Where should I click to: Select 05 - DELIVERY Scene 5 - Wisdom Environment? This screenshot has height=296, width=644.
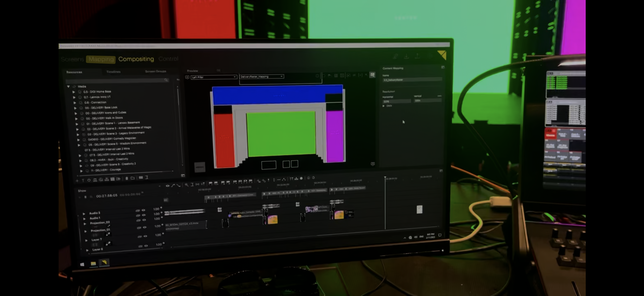[x=117, y=143]
